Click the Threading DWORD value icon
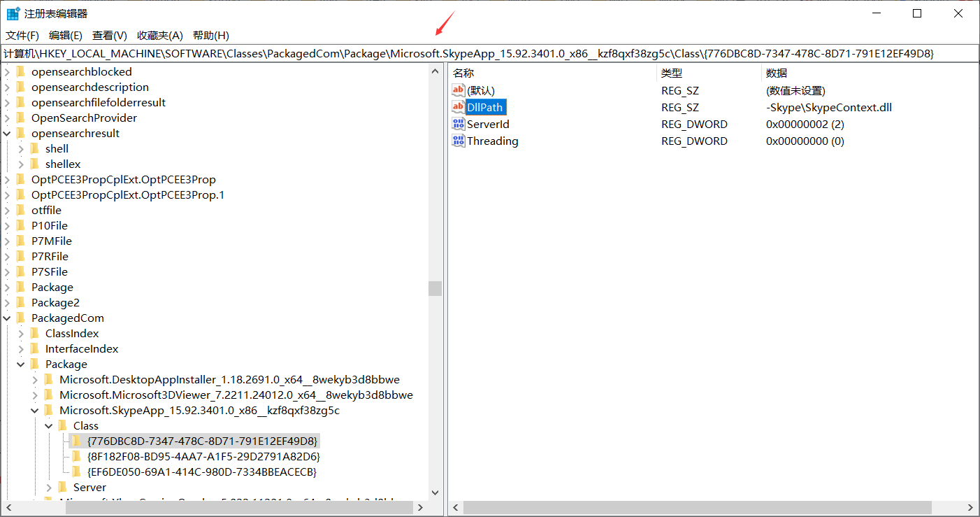This screenshot has height=517, width=980. point(459,141)
